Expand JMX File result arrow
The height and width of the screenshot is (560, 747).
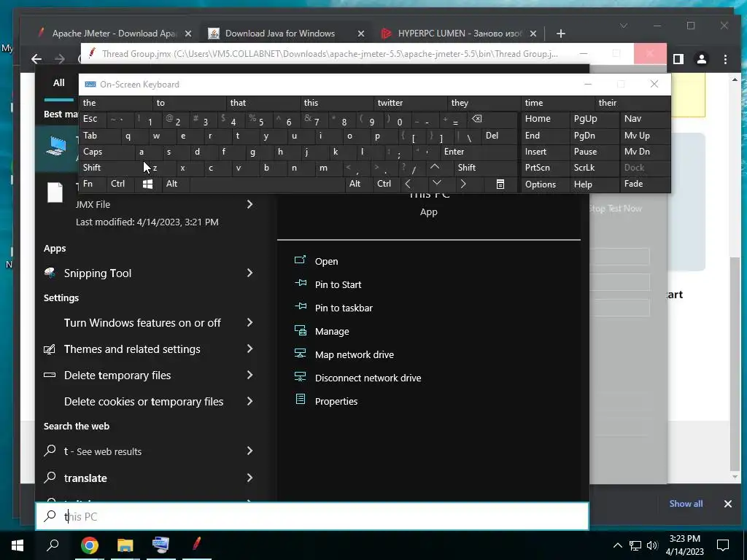point(249,204)
